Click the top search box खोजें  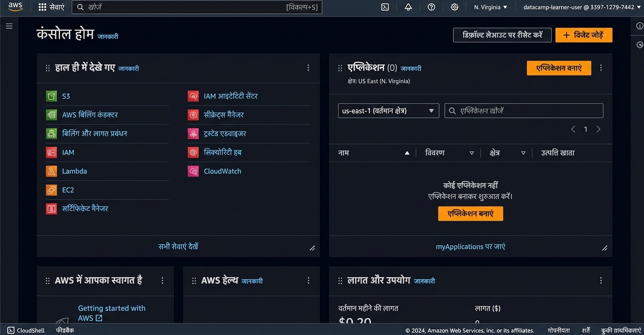point(197,7)
